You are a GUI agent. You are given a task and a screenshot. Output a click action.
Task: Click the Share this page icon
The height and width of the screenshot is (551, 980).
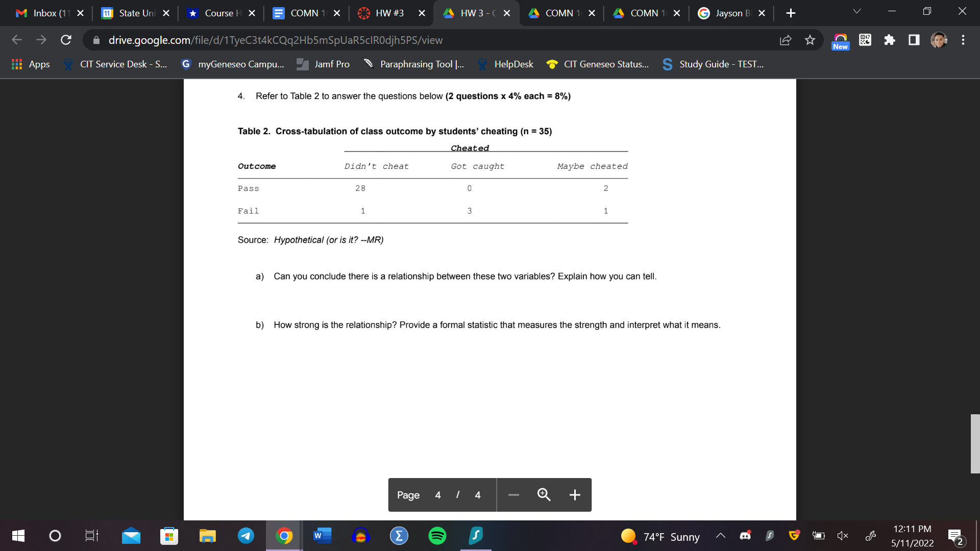point(786,40)
